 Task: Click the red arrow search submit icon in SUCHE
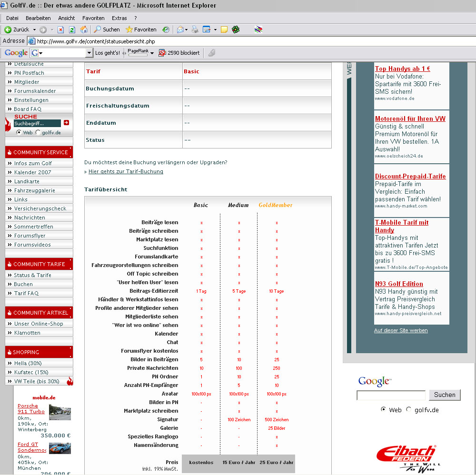(x=67, y=123)
